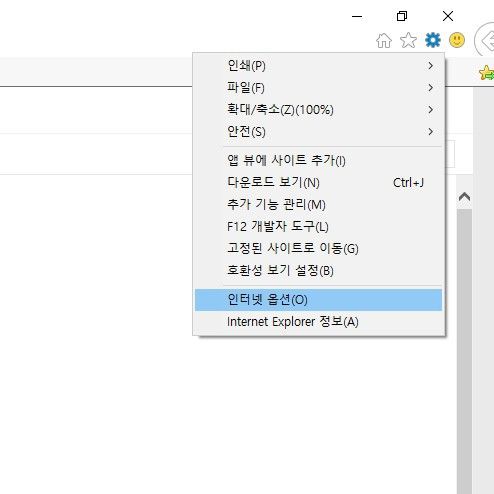Open the 인쇄(P) submenu
Viewport: 494px width, 494px height.
pyautogui.click(x=318, y=66)
